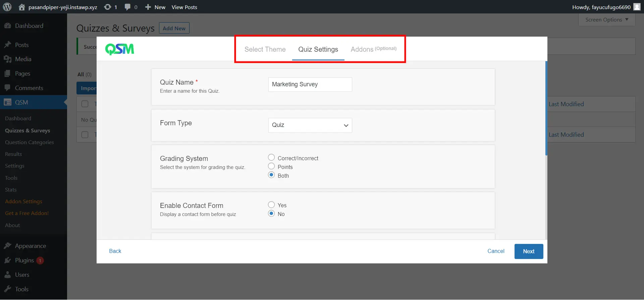Click Cancel in the dialog
Screen dimensions: 644x300
(496, 251)
